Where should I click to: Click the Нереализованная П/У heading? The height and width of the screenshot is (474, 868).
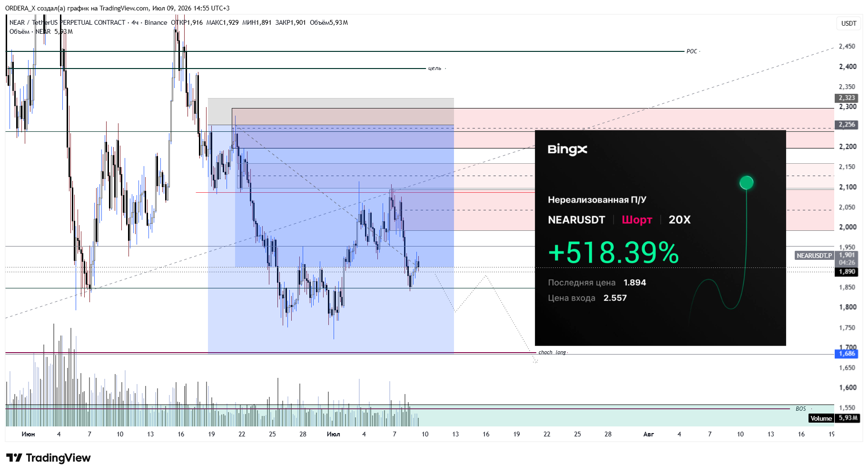point(597,200)
